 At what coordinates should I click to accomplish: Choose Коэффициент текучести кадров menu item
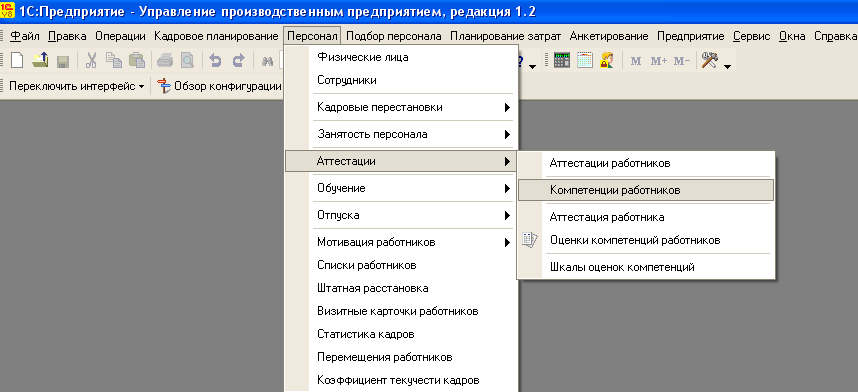click(400, 381)
